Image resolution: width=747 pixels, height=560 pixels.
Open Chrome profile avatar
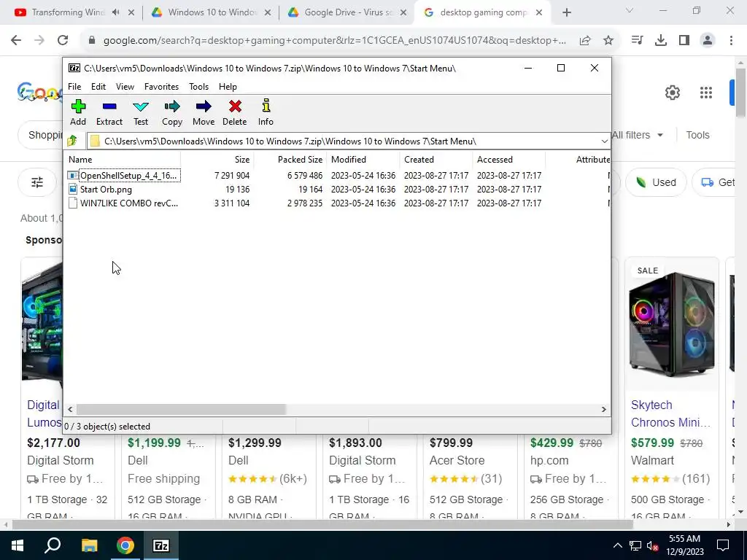click(x=708, y=41)
